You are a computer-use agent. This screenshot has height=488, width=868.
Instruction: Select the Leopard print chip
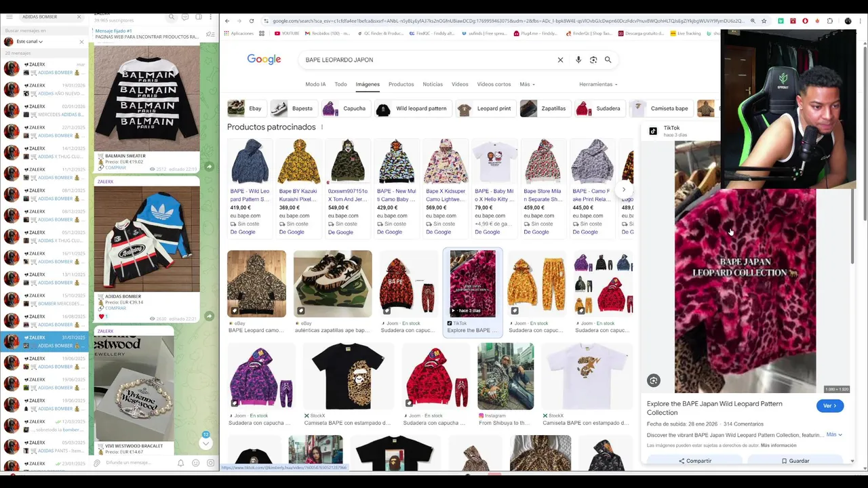click(486, 108)
